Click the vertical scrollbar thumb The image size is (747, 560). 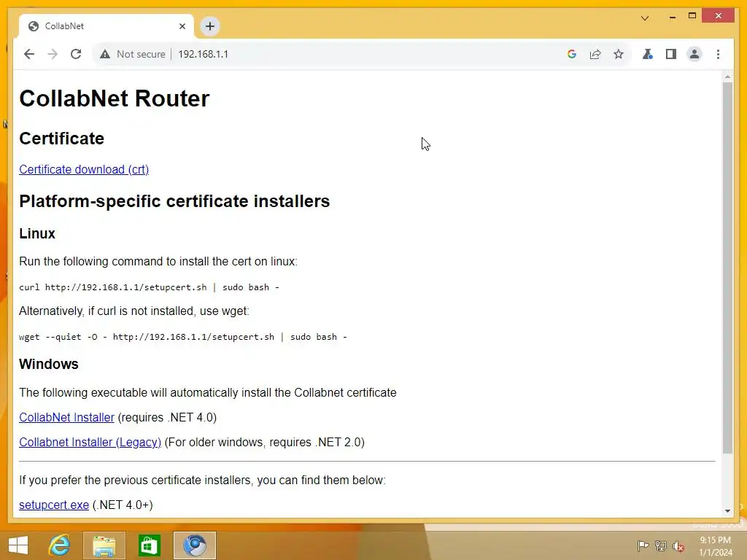[727, 268]
